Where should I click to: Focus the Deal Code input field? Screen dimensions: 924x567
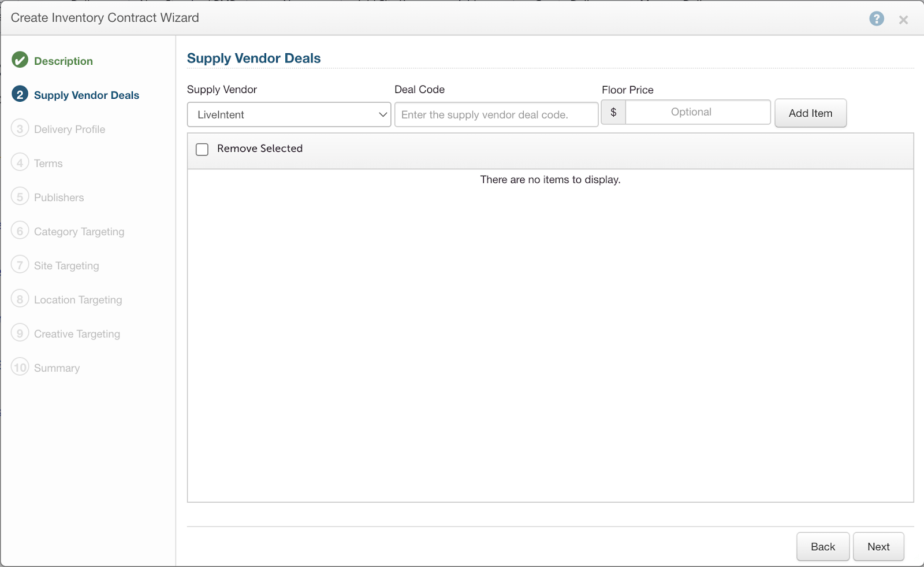(496, 114)
